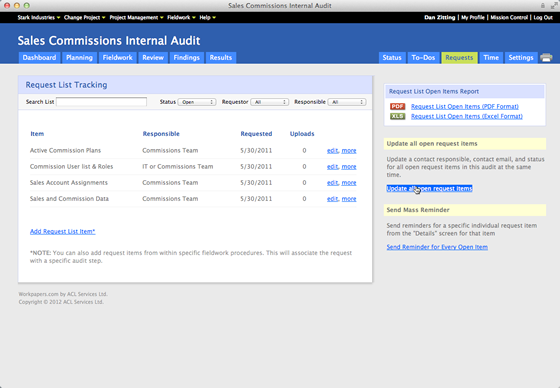Open the Fieldwork tab
The width and height of the screenshot is (560, 388).
click(118, 58)
